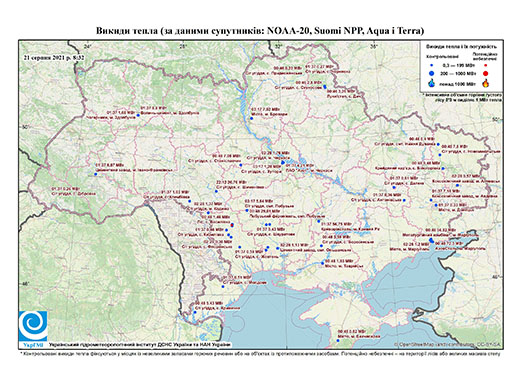
Task: Click the marker labeled 00:48 5.43 МВт
Action: 195,312
